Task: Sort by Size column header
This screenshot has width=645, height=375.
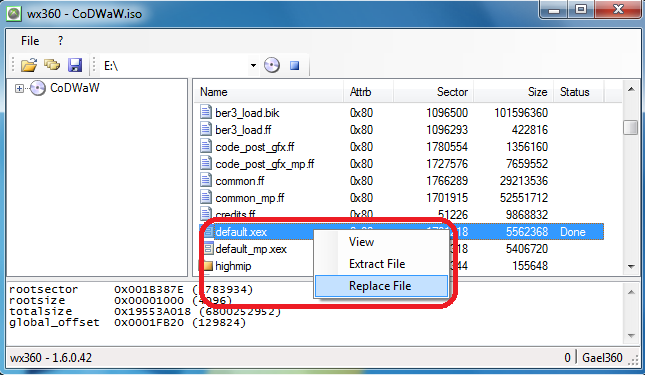Action: click(x=513, y=92)
